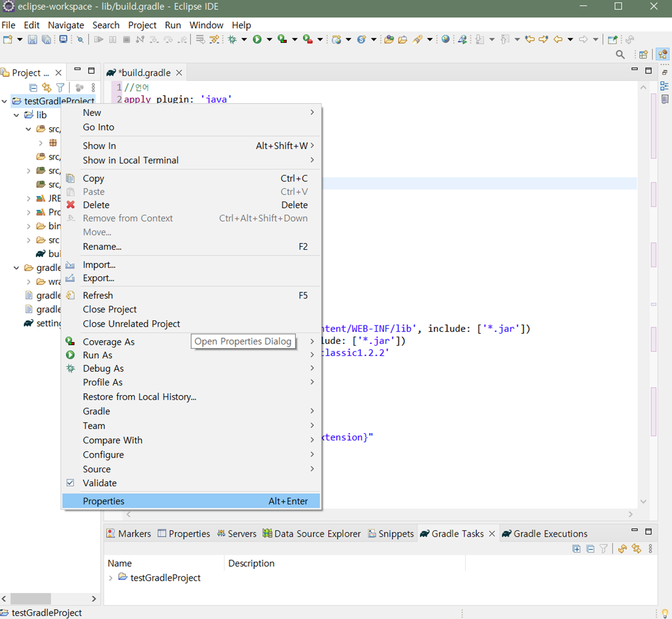This screenshot has height=619, width=672.
Task: Click the Description column header
Action: (344, 563)
